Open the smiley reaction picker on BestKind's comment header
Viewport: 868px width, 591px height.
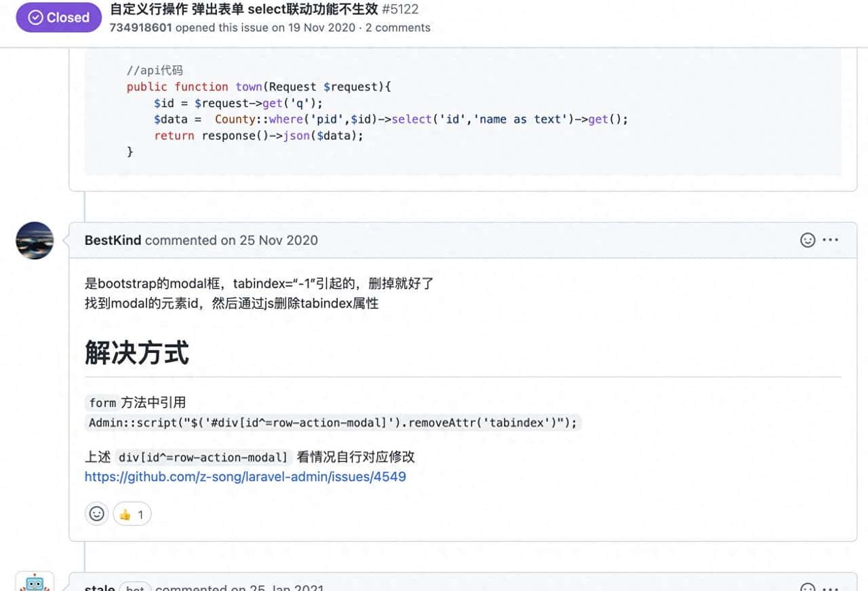pyautogui.click(x=808, y=240)
